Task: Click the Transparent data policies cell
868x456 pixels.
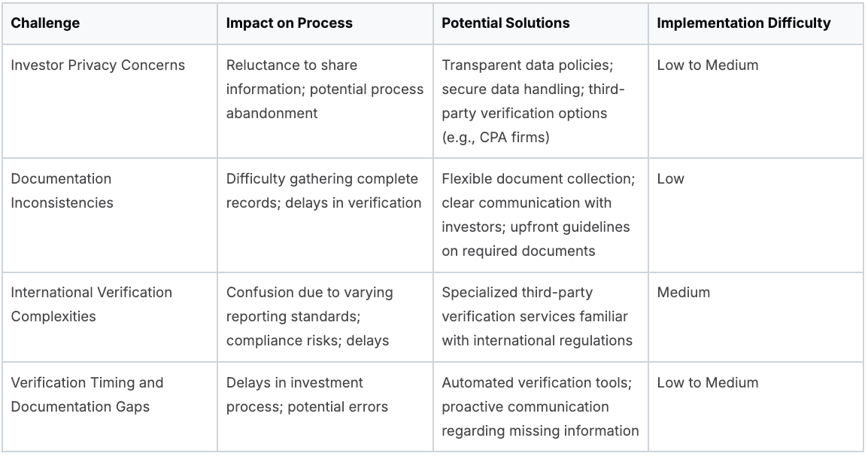Action: 540,102
